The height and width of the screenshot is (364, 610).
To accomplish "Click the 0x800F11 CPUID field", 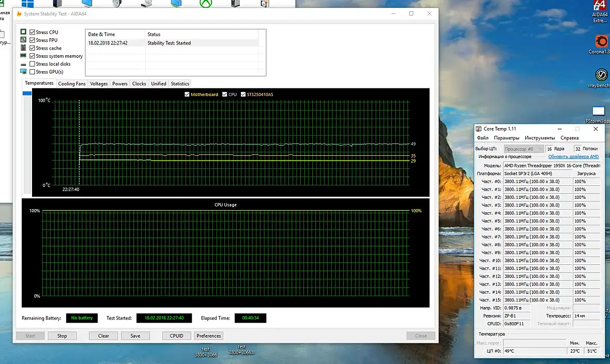I will tap(516, 324).
